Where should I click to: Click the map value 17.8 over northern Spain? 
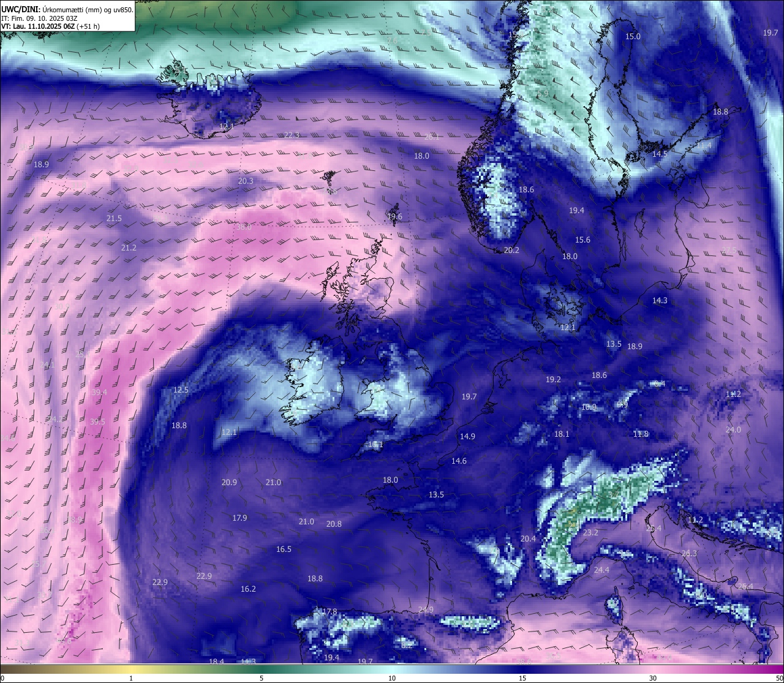(330, 612)
